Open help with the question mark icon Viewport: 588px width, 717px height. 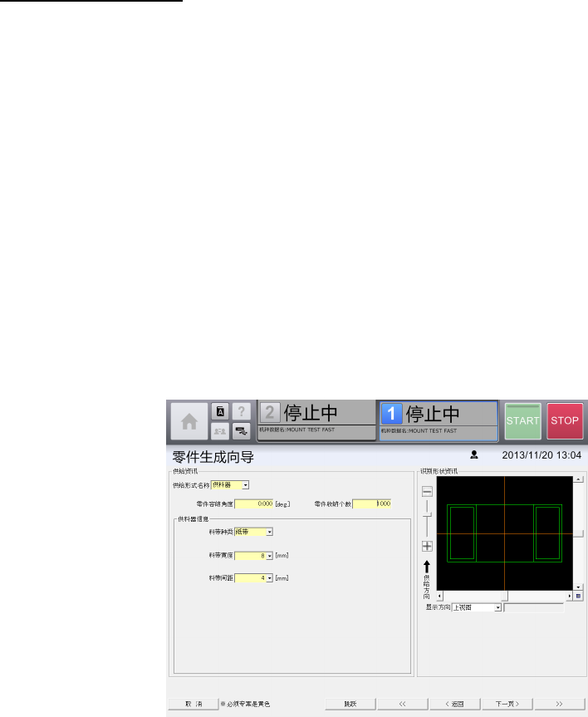pos(241,411)
